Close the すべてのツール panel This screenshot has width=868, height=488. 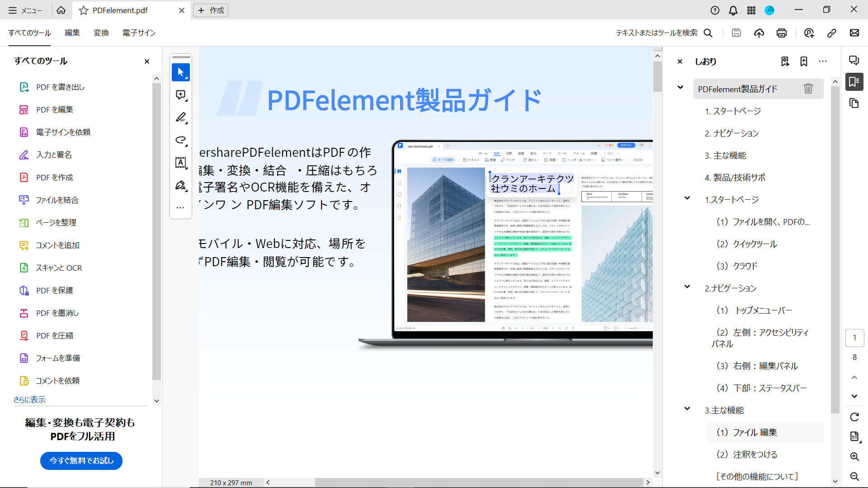coord(146,61)
